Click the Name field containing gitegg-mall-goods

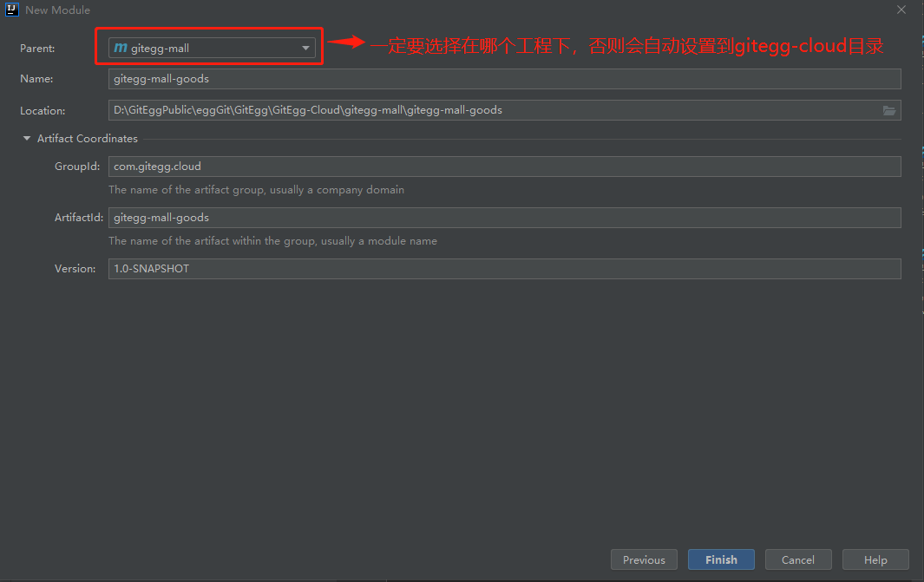pyautogui.click(x=504, y=79)
